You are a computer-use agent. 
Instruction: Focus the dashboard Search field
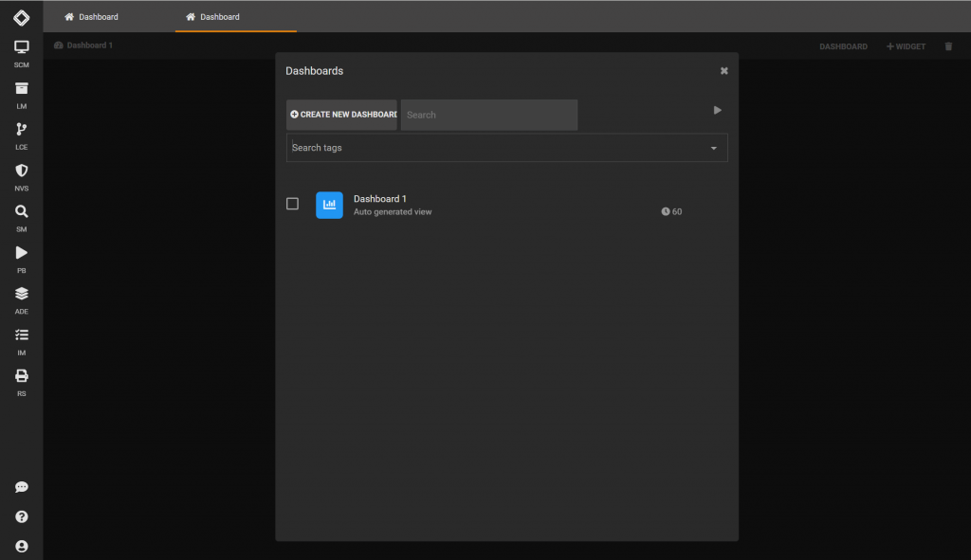pyautogui.click(x=489, y=115)
